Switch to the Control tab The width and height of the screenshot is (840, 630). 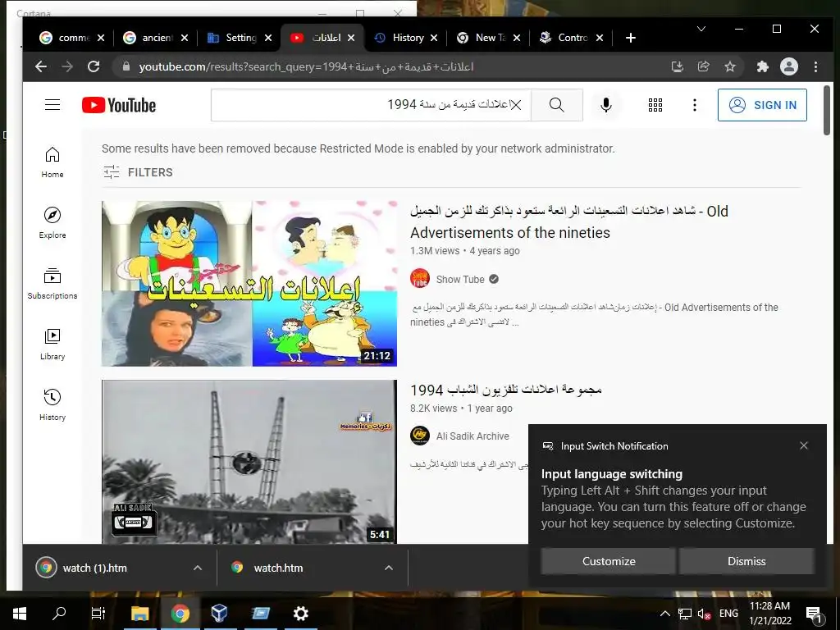572,38
